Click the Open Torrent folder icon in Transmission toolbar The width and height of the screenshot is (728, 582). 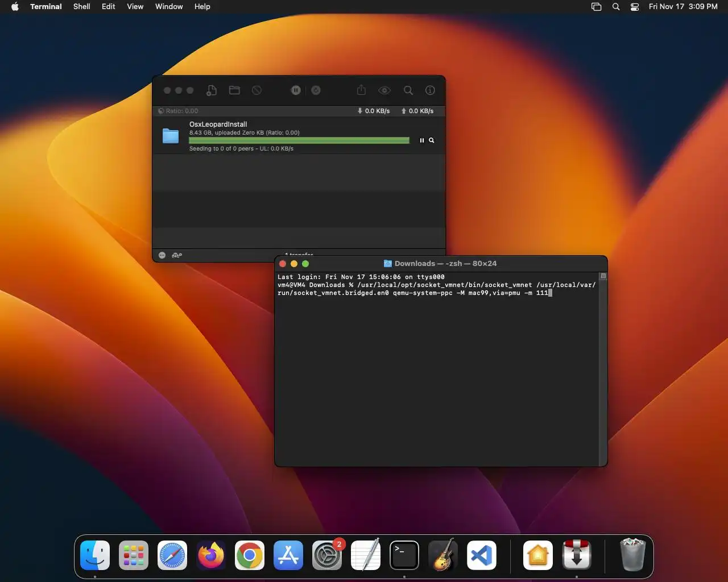(x=234, y=90)
